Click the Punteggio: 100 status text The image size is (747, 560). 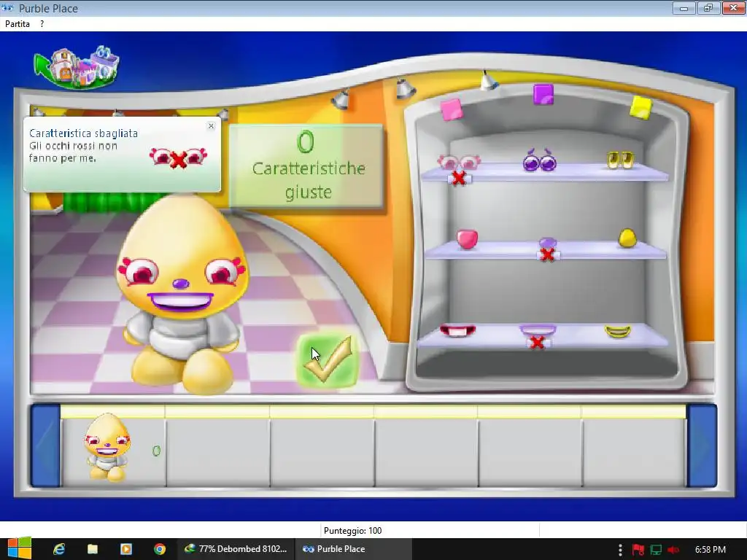pos(352,531)
